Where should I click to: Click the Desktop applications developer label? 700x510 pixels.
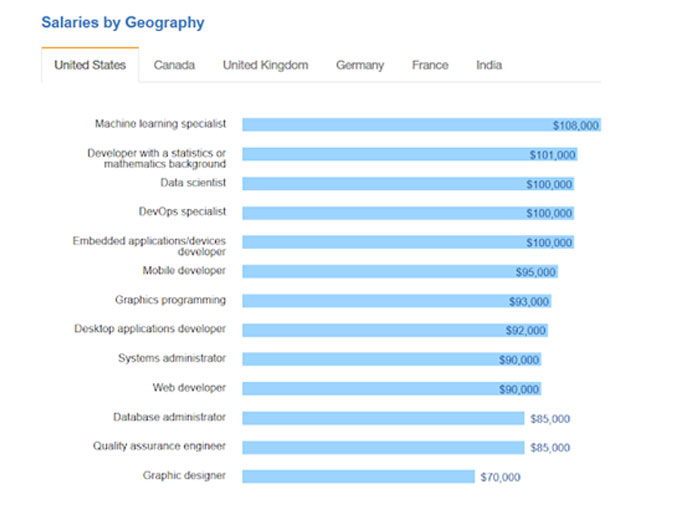150,329
